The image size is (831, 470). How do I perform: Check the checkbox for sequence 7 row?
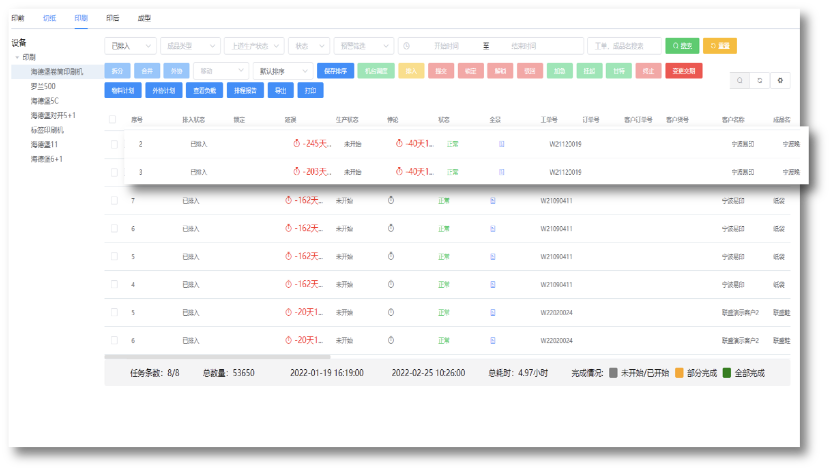(x=114, y=201)
